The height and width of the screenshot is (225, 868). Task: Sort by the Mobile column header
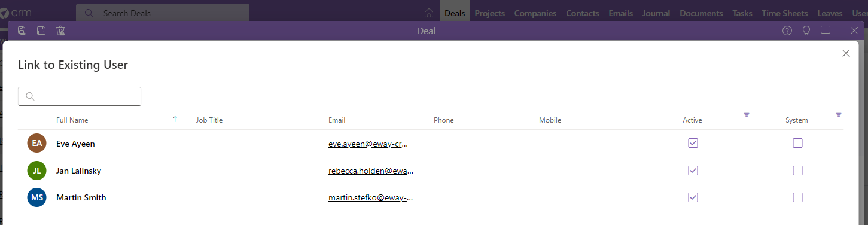pos(550,120)
